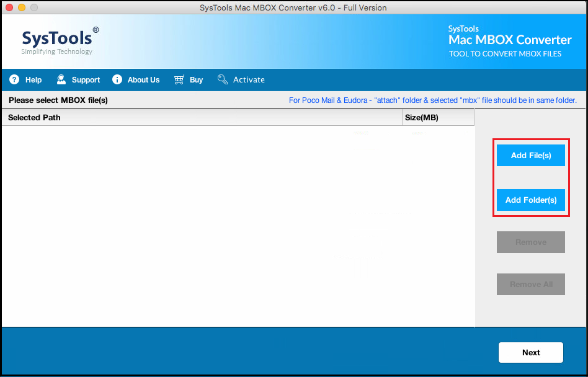Image resolution: width=588 pixels, height=377 pixels.
Task: Open the Support menu label
Action: [x=86, y=80]
